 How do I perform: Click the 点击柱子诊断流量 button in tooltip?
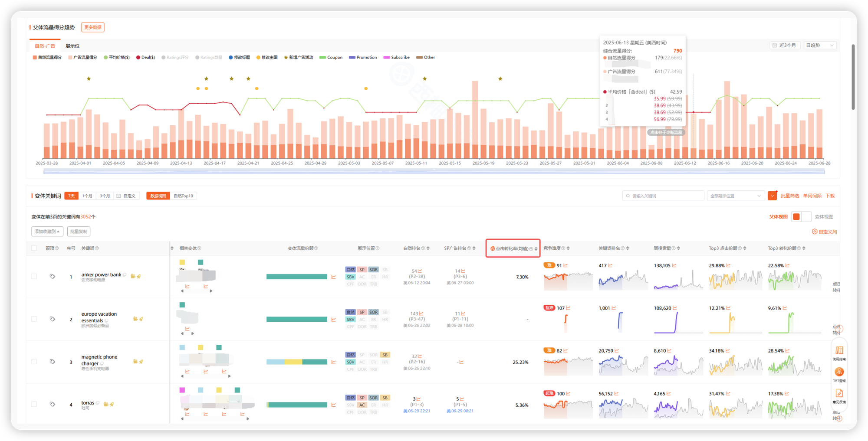point(666,132)
